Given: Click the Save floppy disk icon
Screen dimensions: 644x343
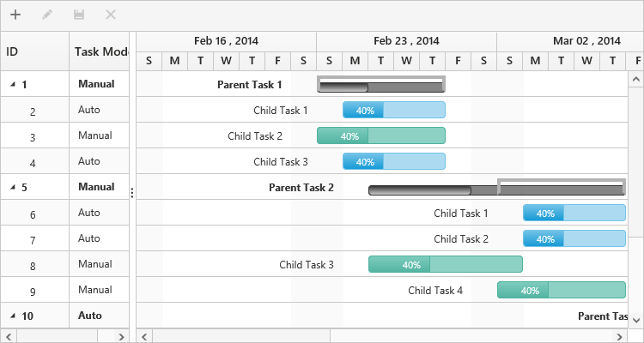Looking at the screenshot, I should [79, 15].
